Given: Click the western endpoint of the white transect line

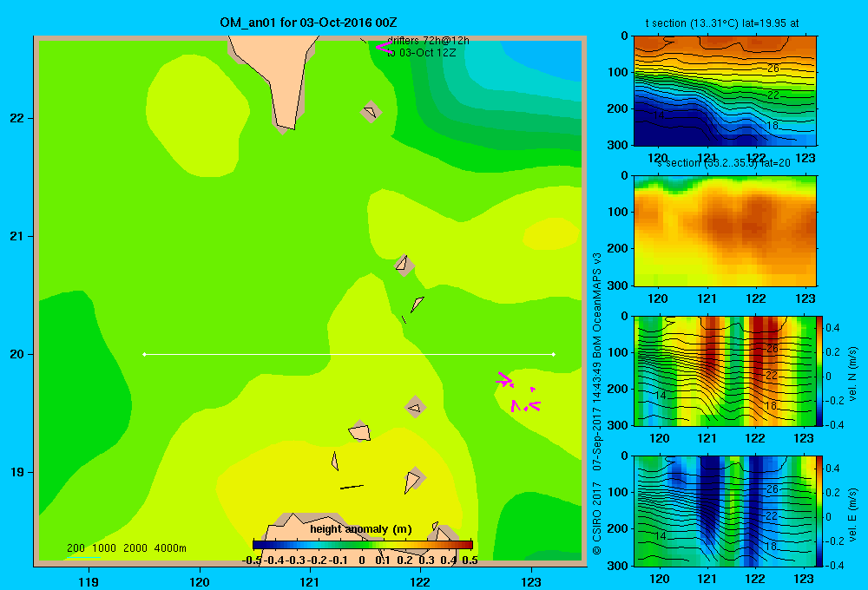Looking at the screenshot, I should coord(144,354).
